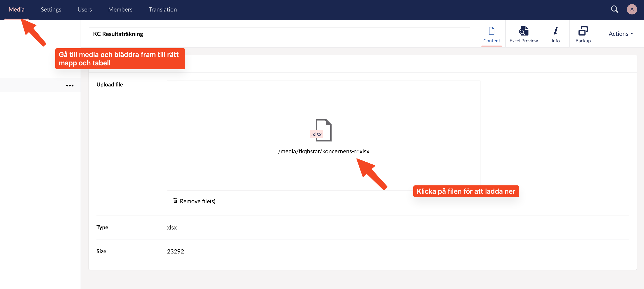This screenshot has width=644, height=289.
Task: Download the koncernens-rr.xlsx file link
Action: click(x=323, y=151)
